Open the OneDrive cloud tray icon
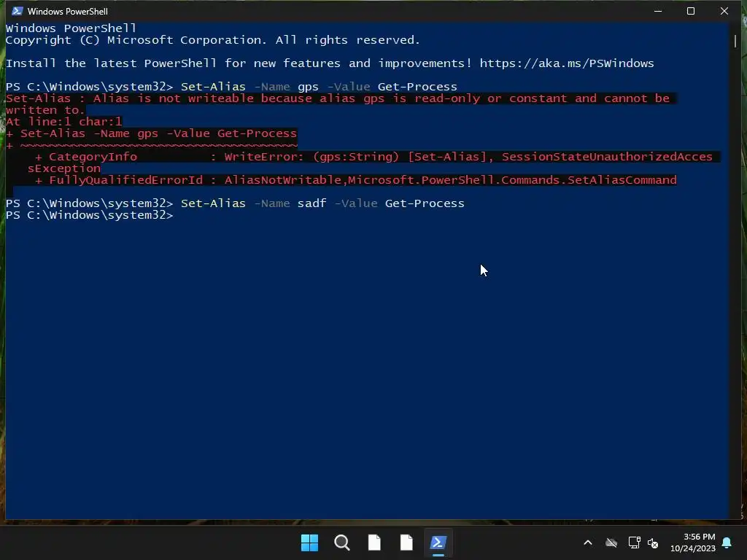The height and width of the screenshot is (560, 747). pos(611,542)
